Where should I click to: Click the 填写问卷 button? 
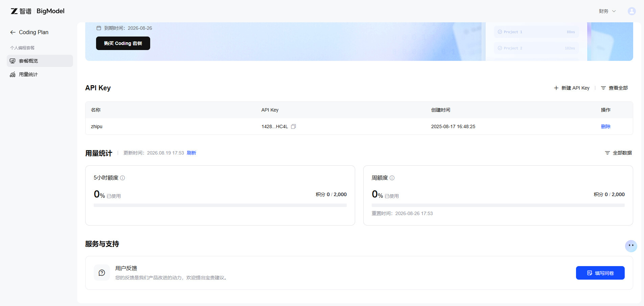tap(600, 273)
